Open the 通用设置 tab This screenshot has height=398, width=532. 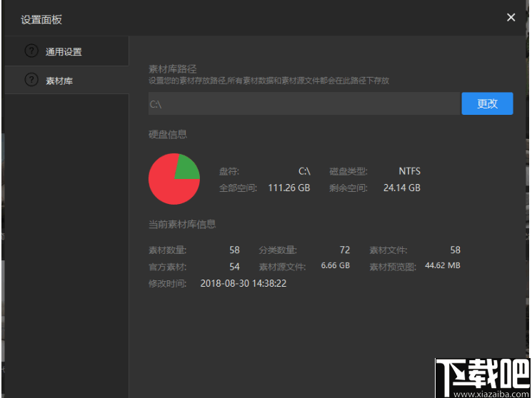[x=67, y=51]
